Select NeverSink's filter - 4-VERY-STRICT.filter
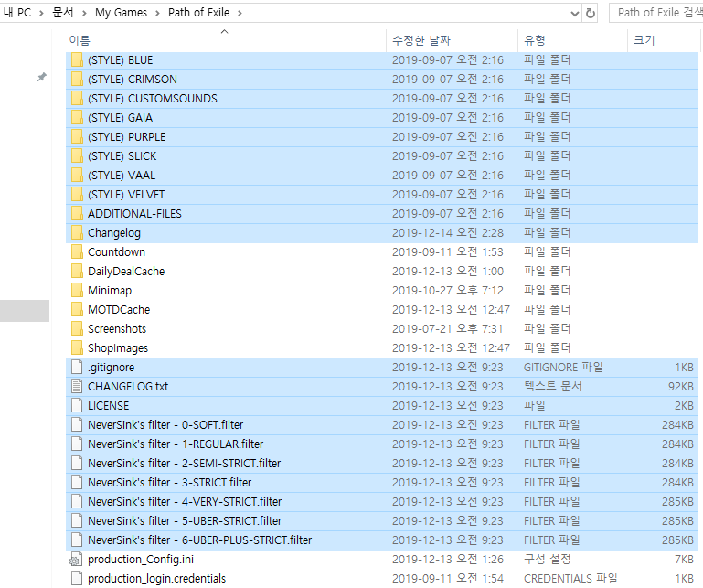 [x=185, y=502]
